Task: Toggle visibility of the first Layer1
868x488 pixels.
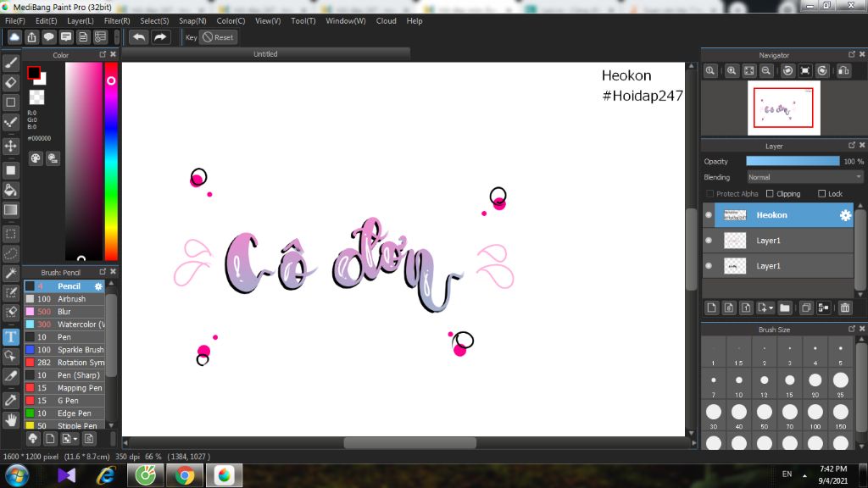Action: (709, 240)
